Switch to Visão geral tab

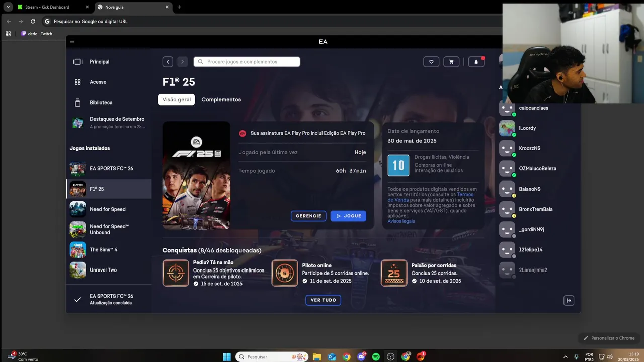[177, 99]
